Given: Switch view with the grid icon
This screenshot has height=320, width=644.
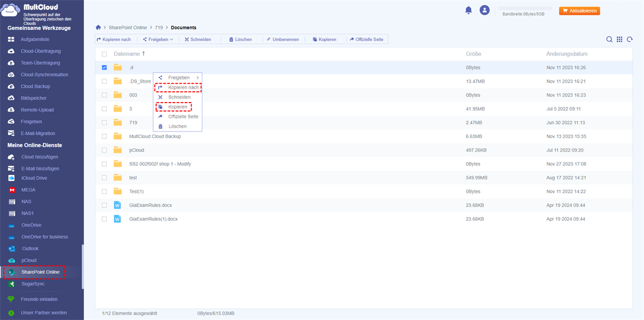Looking at the screenshot, I should [x=619, y=39].
